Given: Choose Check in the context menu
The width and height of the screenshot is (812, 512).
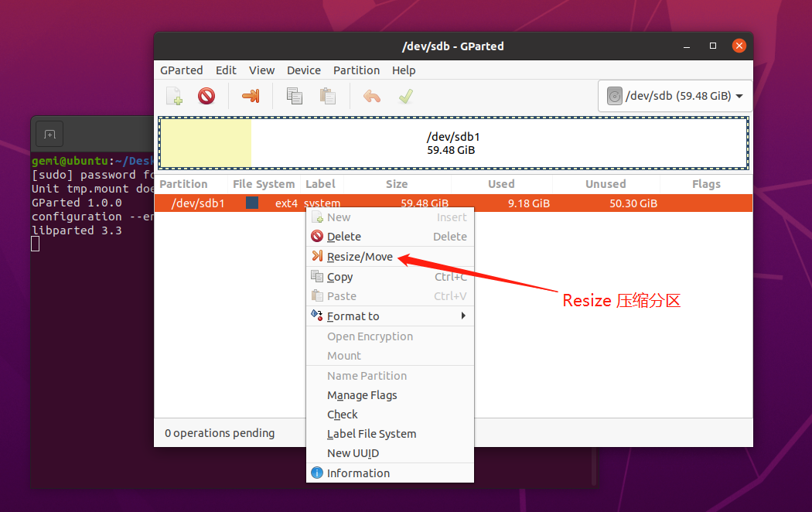Looking at the screenshot, I should click(390, 414).
